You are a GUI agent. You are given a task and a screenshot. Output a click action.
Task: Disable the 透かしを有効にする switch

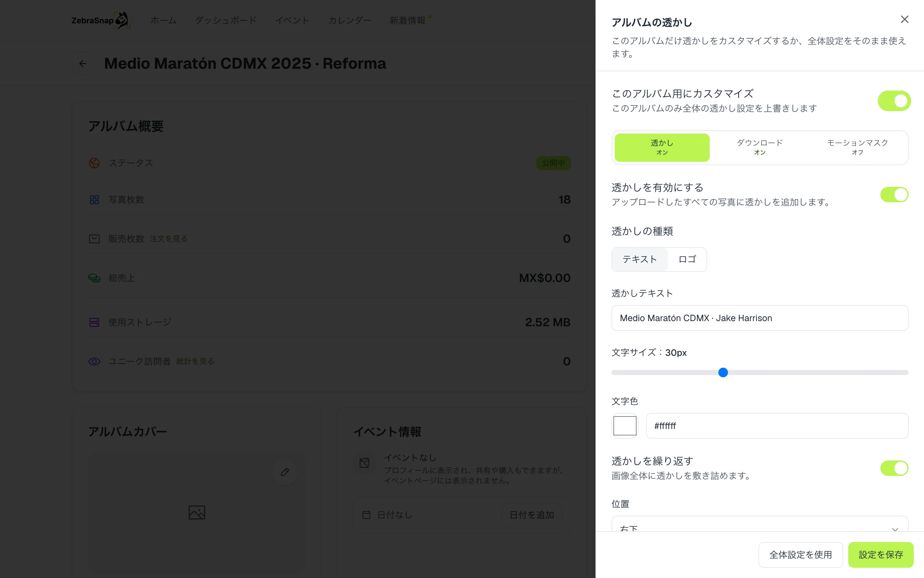[x=894, y=195]
